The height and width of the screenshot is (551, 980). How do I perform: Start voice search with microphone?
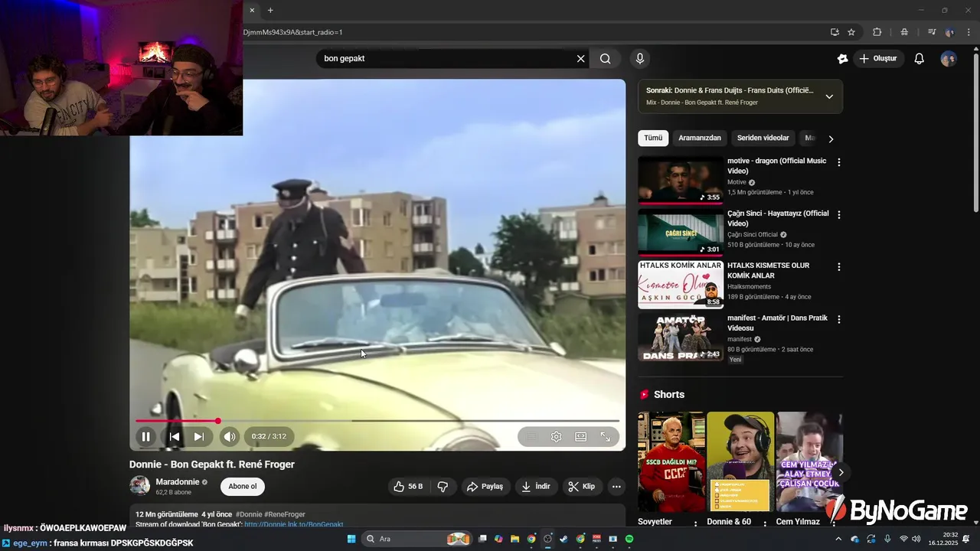(640, 59)
